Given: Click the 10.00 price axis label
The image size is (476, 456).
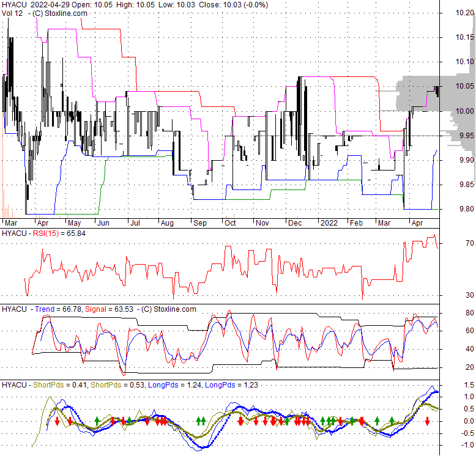Looking at the screenshot, I should tap(464, 111).
